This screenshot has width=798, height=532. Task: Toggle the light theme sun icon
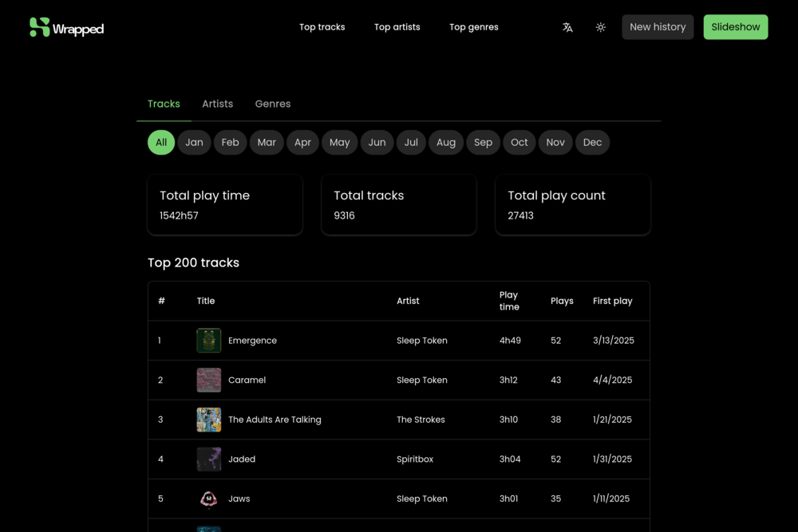601,27
